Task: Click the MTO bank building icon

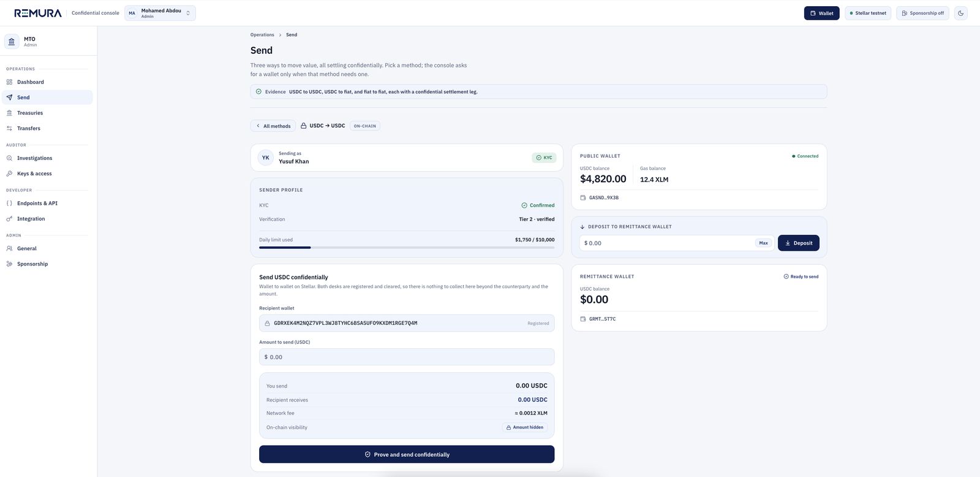Action: point(12,42)
